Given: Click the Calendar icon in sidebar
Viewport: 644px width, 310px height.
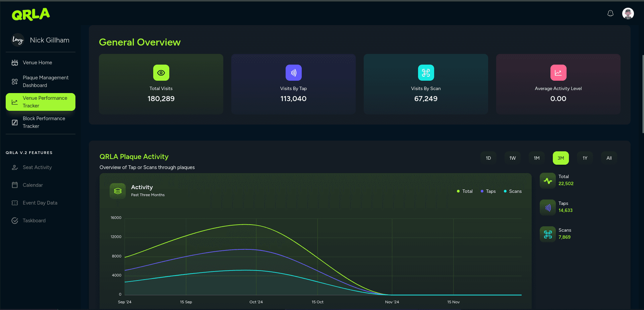Looking at the screenshot, I should tap(15, 185).
